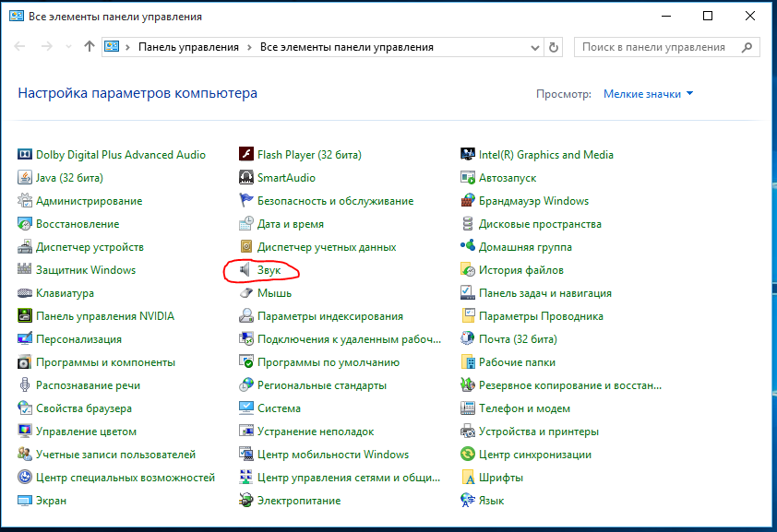The width and height of the screenshot is (777, 532).
Task: Click the Intel(R) Graphics and Media icon
Action: 468,154
